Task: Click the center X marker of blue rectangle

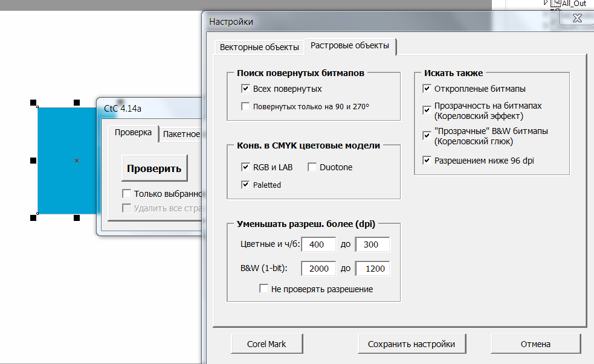Action: pos(77,161)
